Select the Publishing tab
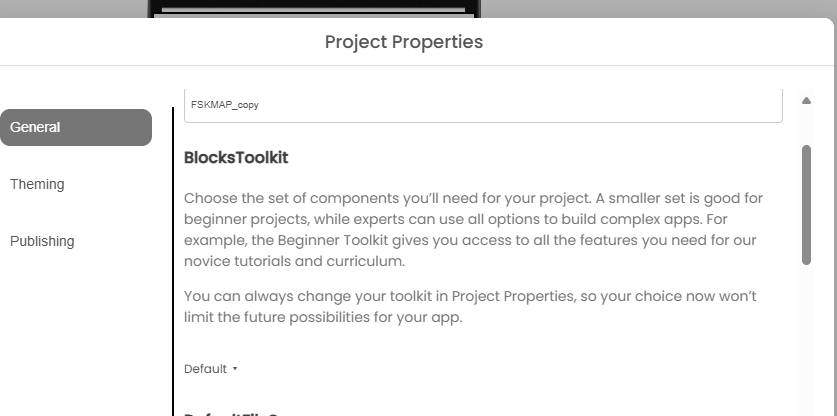This screenshot has height=416, width=837. point(42,241)
